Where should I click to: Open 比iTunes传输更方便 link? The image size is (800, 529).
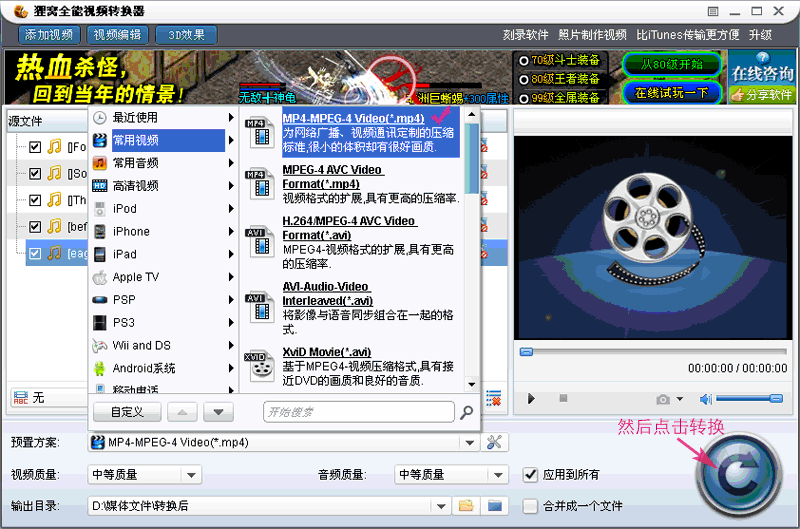pos(688,35)
